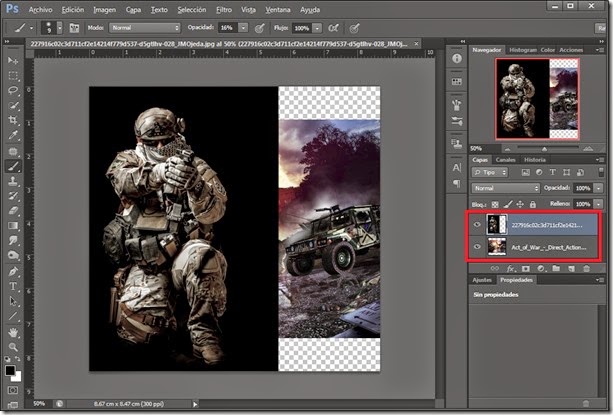Image resolution: width=613 pixels, height=415 pixels.
Task: Select the Lasso tool
Action: (13, 90)
